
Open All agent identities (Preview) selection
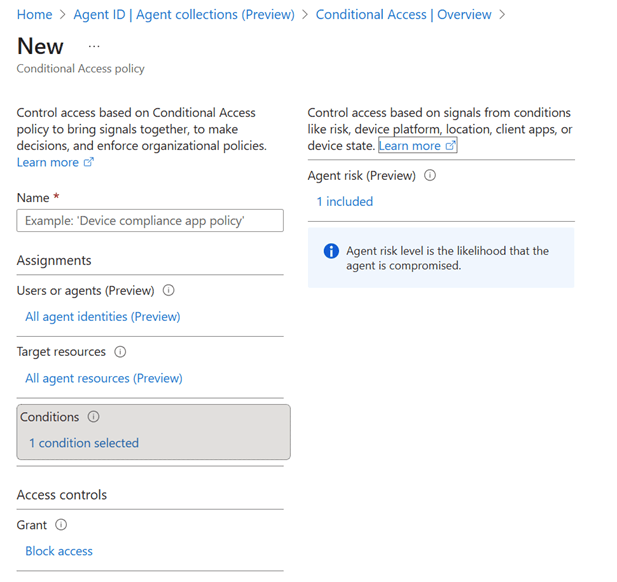tap(102, 317)
